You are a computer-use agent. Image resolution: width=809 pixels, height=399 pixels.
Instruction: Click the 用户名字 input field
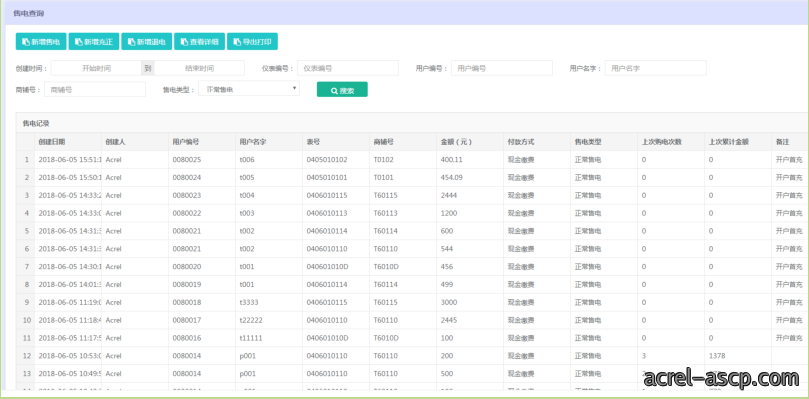tap(655, 68)
